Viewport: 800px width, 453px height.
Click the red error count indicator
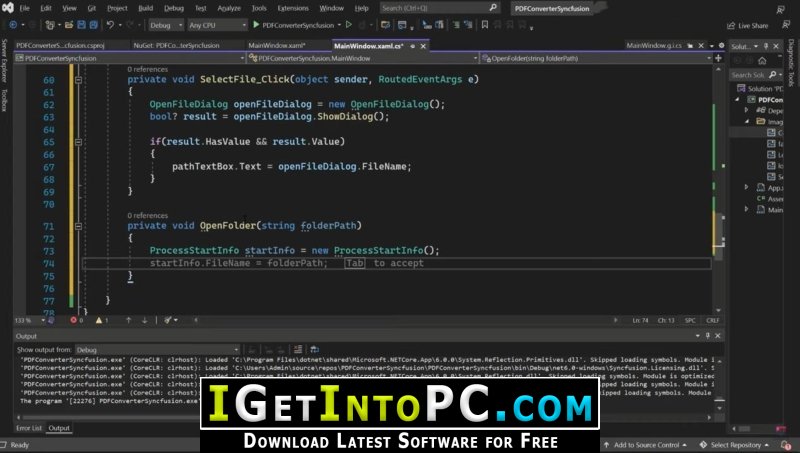click(x=77, y=320)
